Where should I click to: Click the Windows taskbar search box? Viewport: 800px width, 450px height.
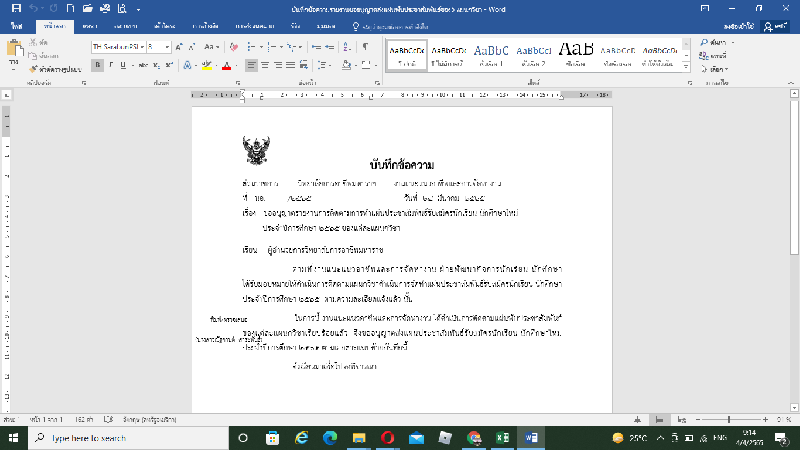pyautogui.click(x=120, y=438)
